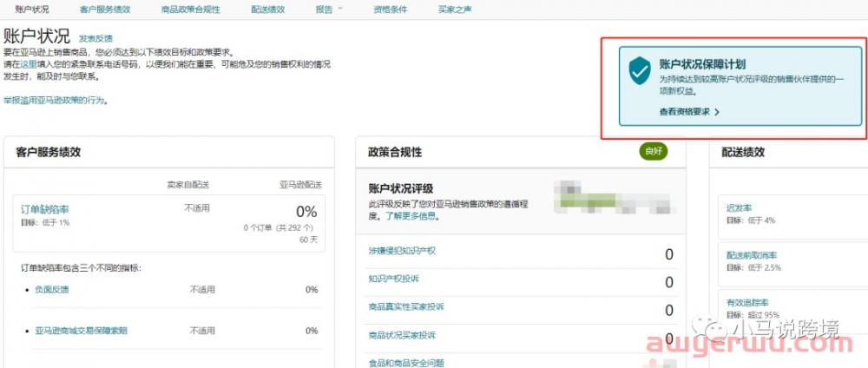The height and width of the screenshot is (368, 868).
Task: Click the chevron next to 查看资格要求
Action: point(717,112)
